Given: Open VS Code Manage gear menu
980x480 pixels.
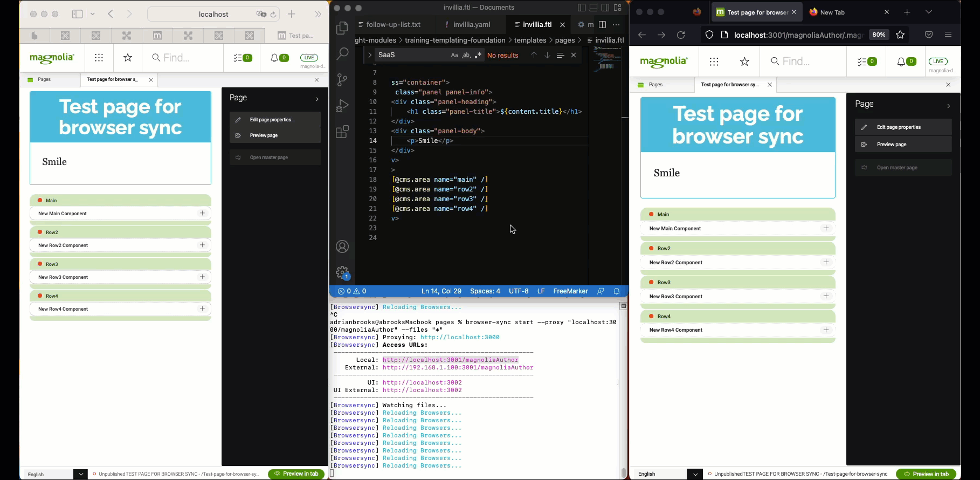Looking at the screenshot, I should 342,272.
